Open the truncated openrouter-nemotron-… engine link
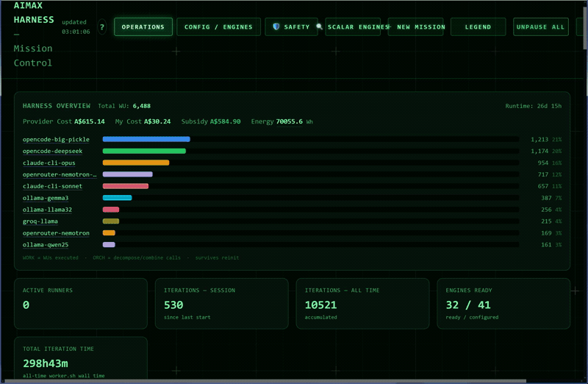This screenshot has height=384, width=588. [60, 174]
